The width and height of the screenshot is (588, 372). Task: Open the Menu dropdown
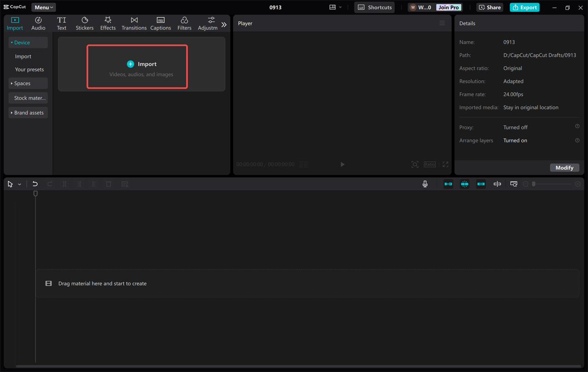tap(43, 7)
